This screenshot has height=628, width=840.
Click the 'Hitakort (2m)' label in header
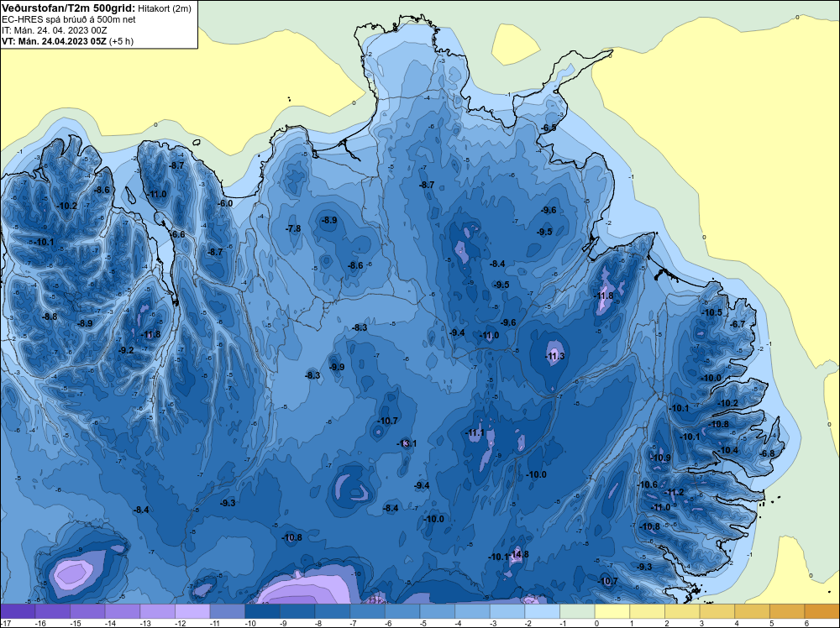coord(165,8)
